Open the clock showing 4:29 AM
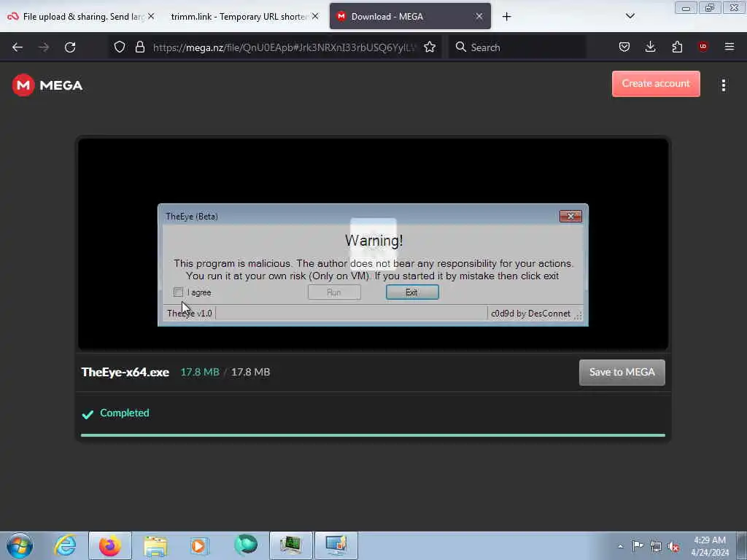 [x=710, y=546]
